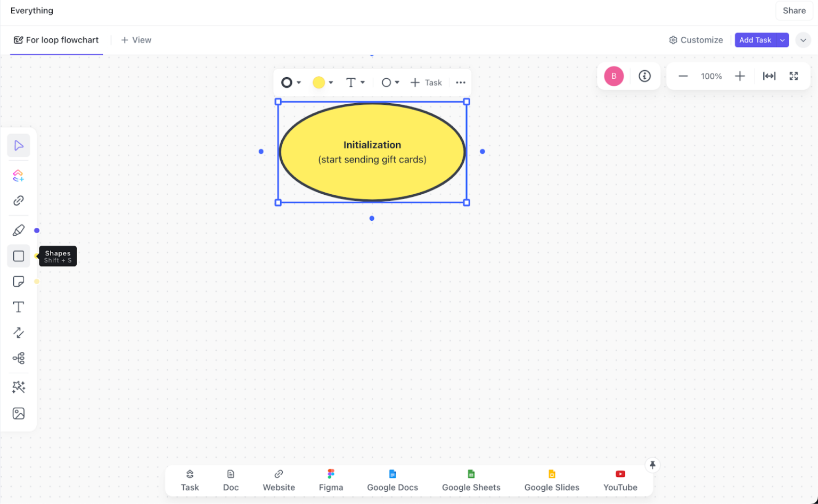Select the Text tool in sidebar
This screenshot has width=818, height=504.
19,307
